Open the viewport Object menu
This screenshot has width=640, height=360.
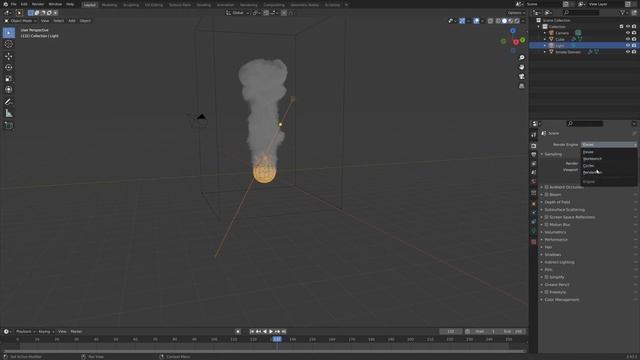[85, 20]
